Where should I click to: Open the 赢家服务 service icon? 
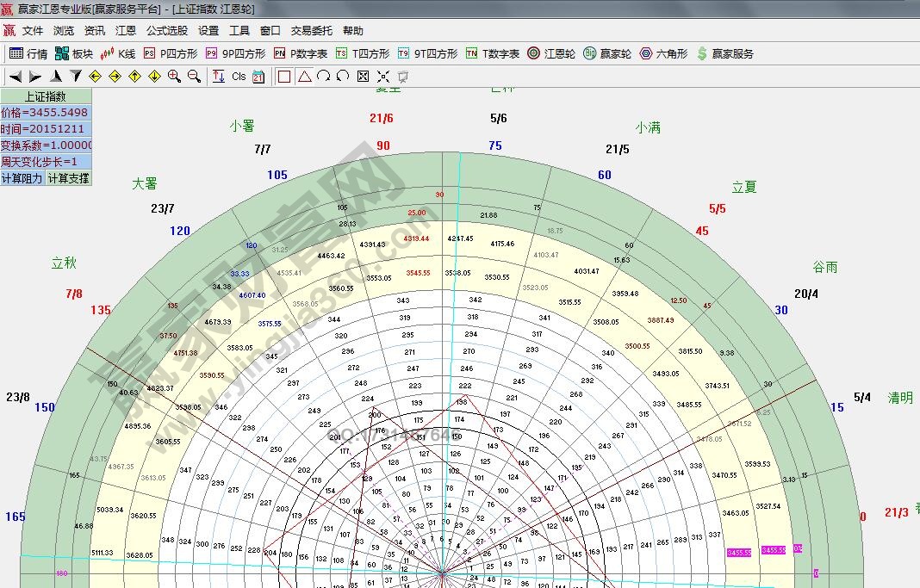724,53
